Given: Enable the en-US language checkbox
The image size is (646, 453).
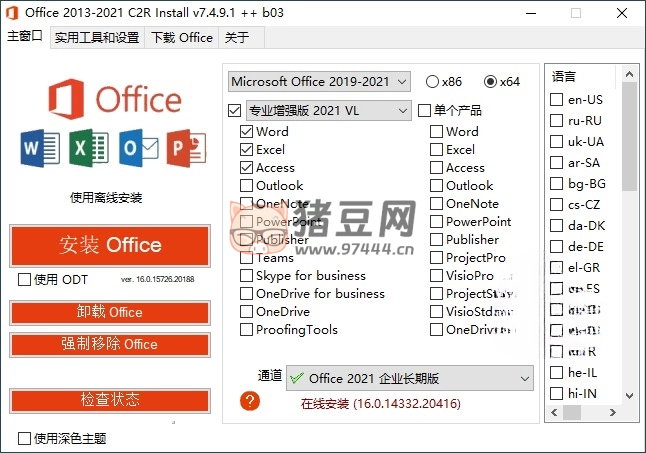Looking at the screenshot, I should pyautogui.click(x=557, y=99).
